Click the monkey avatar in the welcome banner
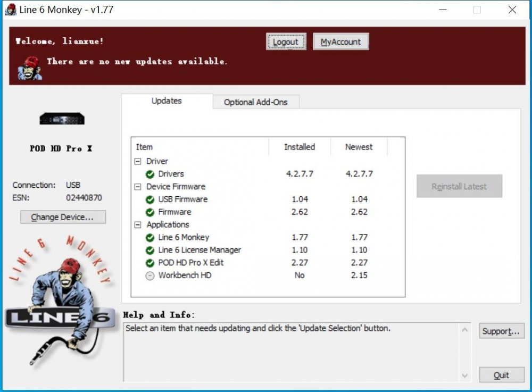This screenshot has width=532, height=392. (x=30, y=68)
